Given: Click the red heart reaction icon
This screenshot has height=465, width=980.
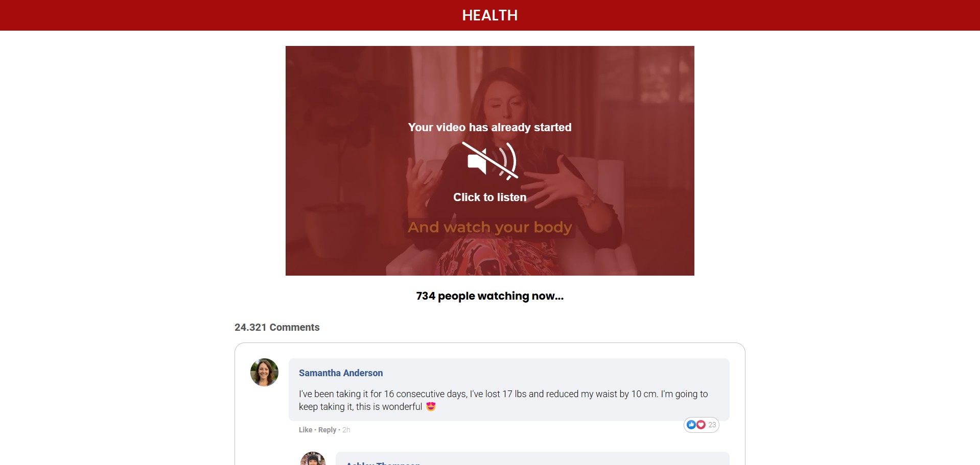Looking at the screenshot, I should click(x=701, y=425).
